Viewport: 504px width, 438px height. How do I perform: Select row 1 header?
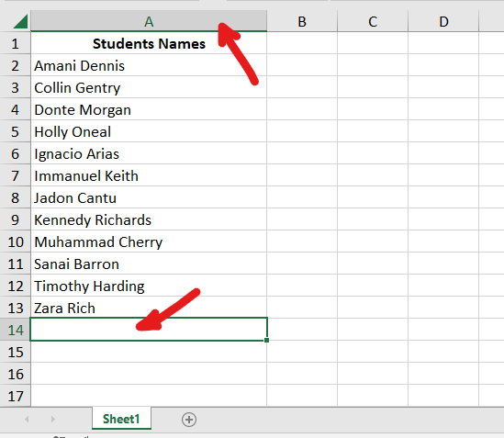(x=15, y=43)
